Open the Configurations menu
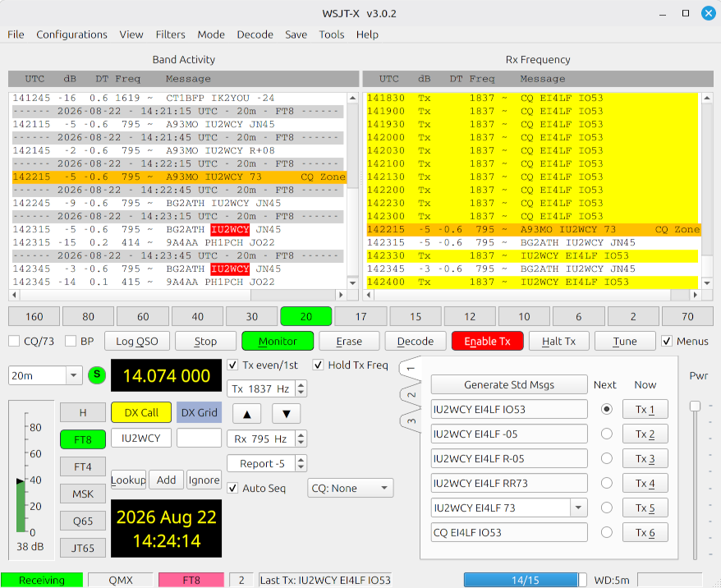721x588 pixels. [x=71, y=34]
